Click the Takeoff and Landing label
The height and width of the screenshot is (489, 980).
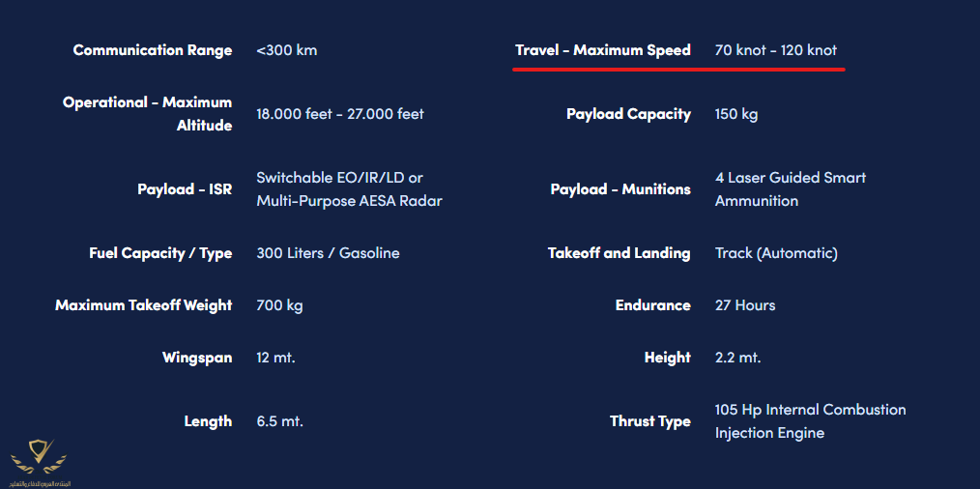click(x=619, y=253)
